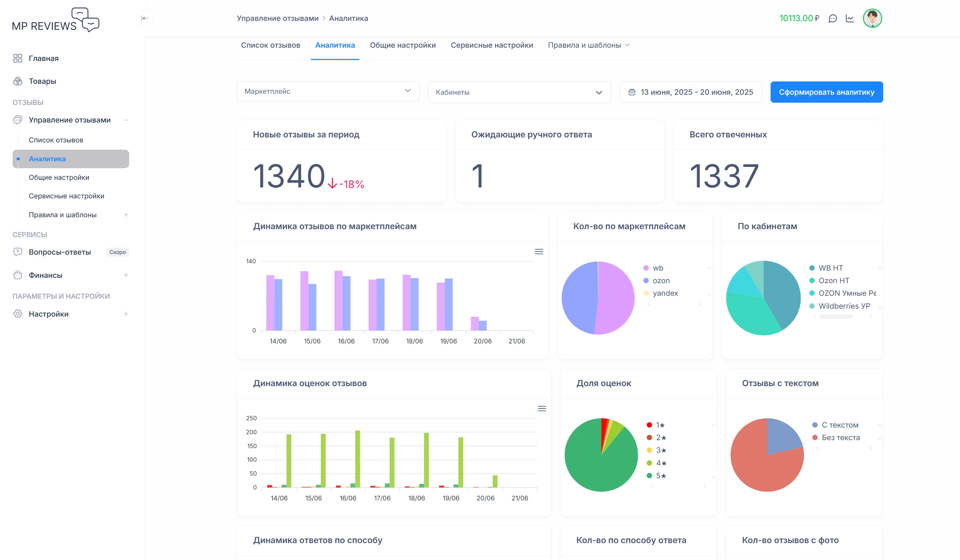Image resolution: width=960 pixels, height=560 pixels.
Task: Select the Главная grid icon in the sidebar
Action: [x=18, y=58]
